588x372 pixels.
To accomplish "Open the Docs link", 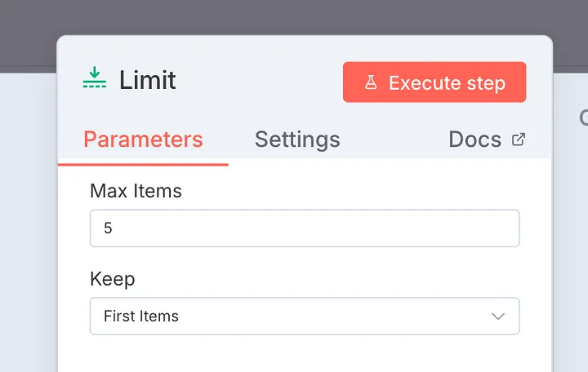I will click(474, 139).
